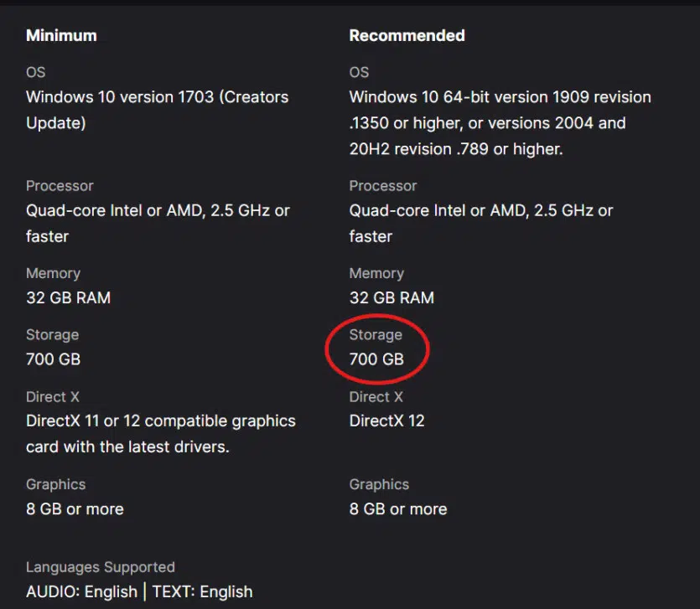Click the red-circled Storage label

tap(376, 335)
